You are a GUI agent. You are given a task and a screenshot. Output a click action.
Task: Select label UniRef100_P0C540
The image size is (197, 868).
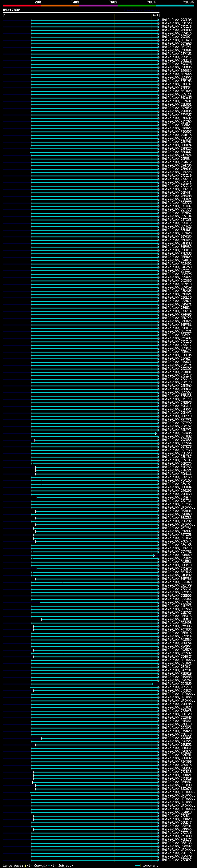coord(176,542)
